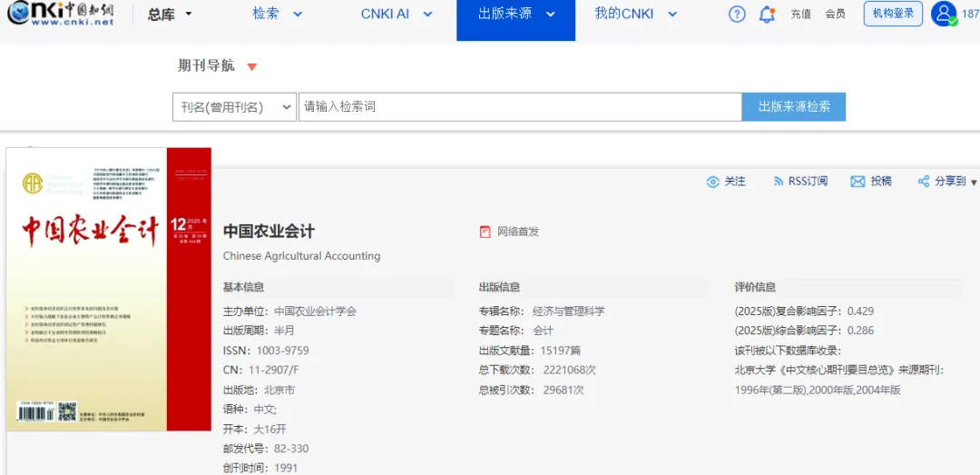Click the RSS订阅 link text

[808, 182]
